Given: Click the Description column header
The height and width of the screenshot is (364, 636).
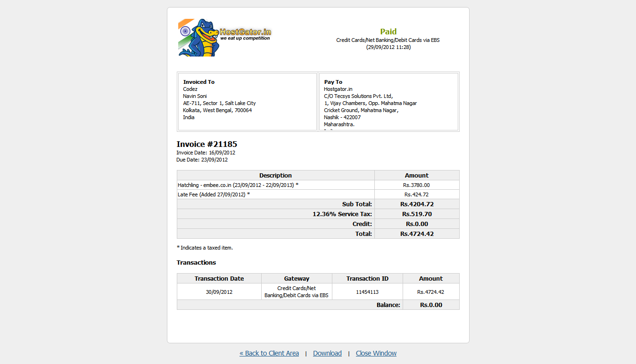Looking at the screenshot, I should pos(276,175).
